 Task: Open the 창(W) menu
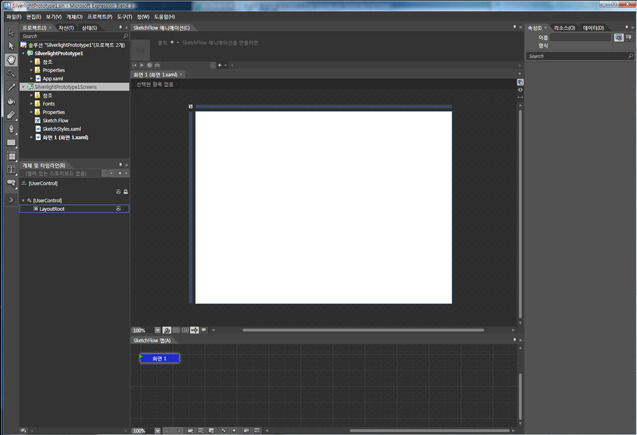(x=143, y=17)
